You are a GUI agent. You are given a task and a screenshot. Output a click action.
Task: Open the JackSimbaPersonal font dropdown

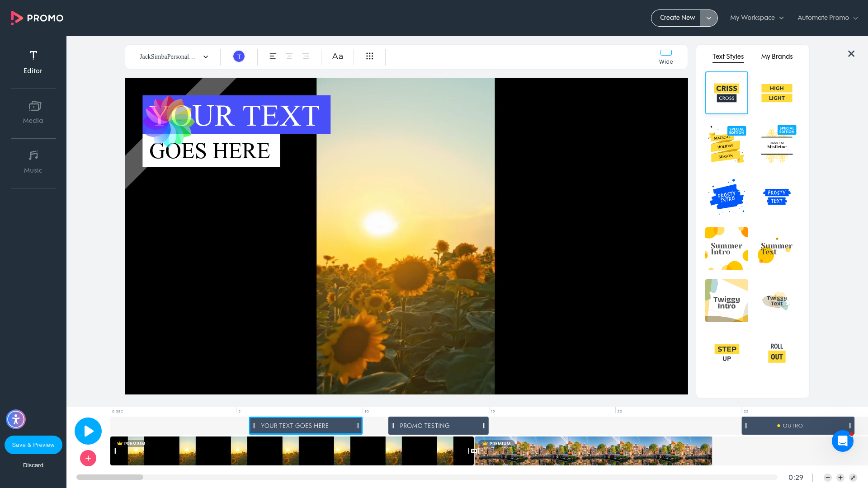coord(173,56)
